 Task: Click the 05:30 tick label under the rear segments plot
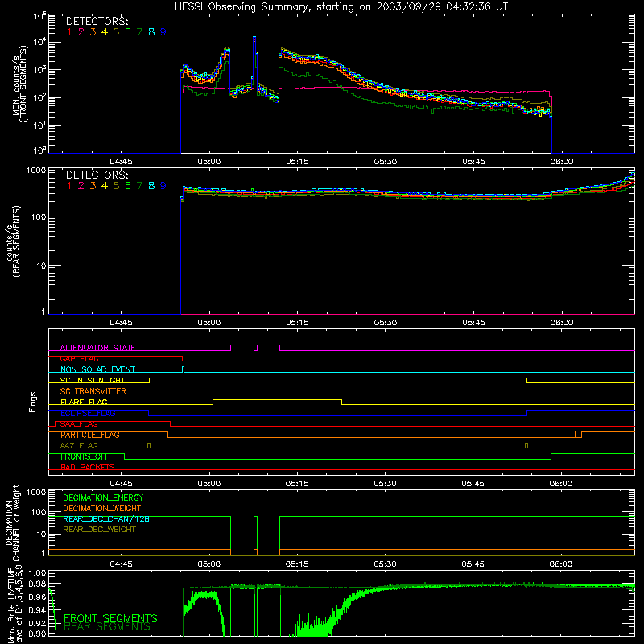click(x=386, y=323)
